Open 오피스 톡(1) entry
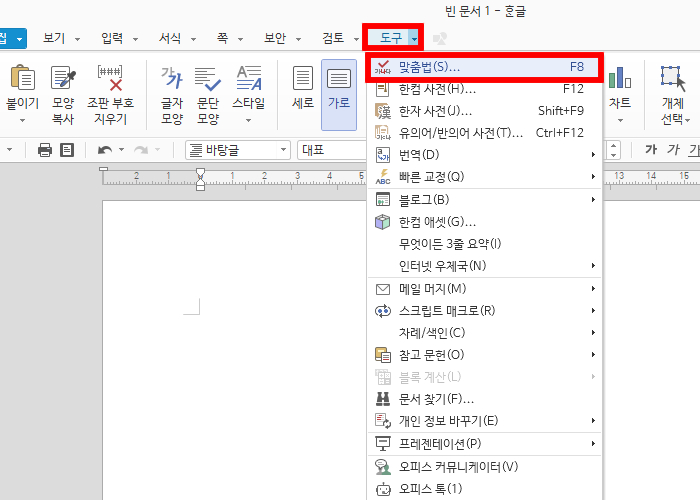The height and width of the screenshot is (500, 700). (484, 489)
